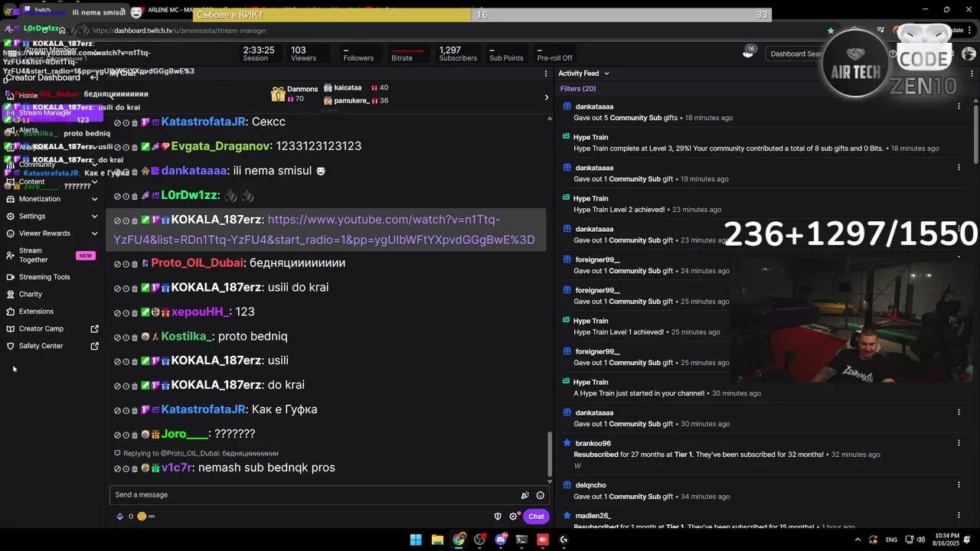Screen dimensions: 980x551
Task: Expand the Viewer Rewards sidebar section
Action: pos(94,233)
